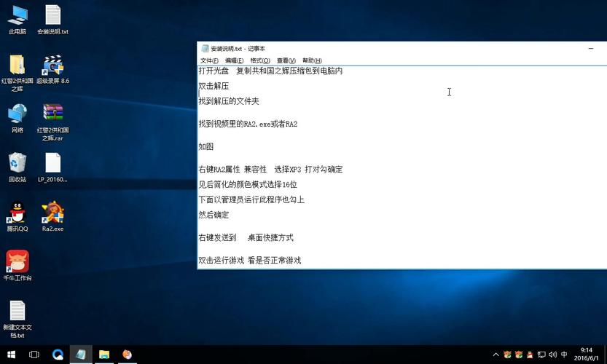Open Task View on the taskbar

(34, 355)
